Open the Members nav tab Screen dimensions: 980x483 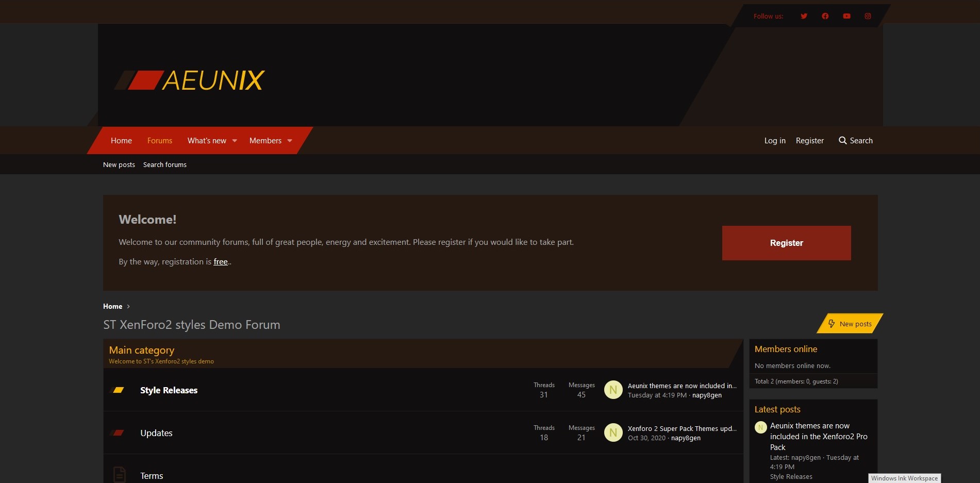265,141
